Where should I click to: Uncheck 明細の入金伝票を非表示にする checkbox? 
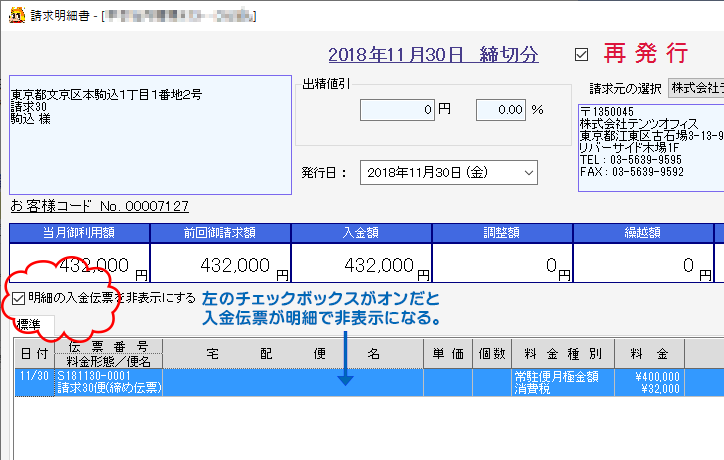[x=20, y=298]
